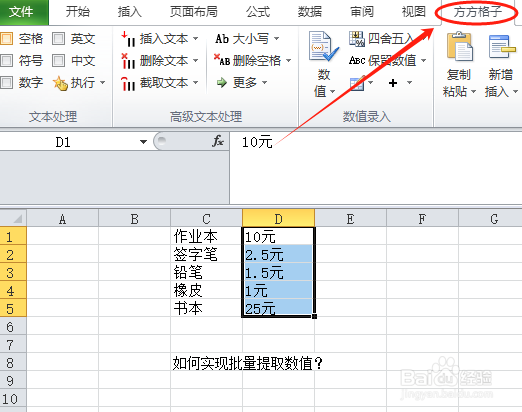Click cell containing 签字笔
This screenshot has width=522, height=412.
(206, 255)
